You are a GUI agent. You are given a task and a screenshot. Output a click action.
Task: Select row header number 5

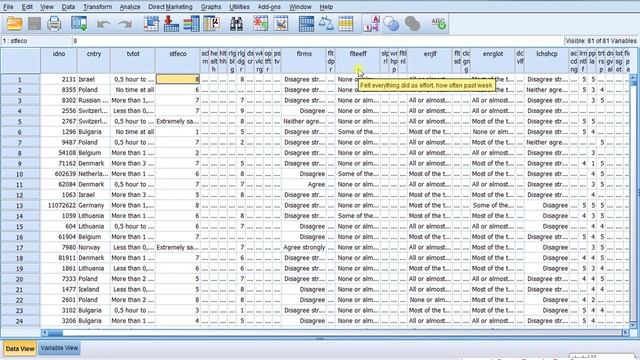coord(20,121)
